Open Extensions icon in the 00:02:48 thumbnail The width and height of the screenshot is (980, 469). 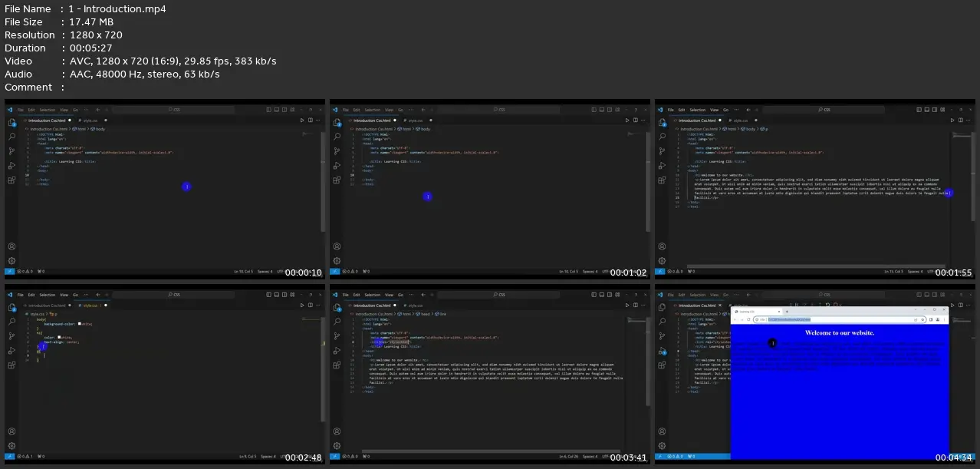pyautogui.click(x=12, y=365)
